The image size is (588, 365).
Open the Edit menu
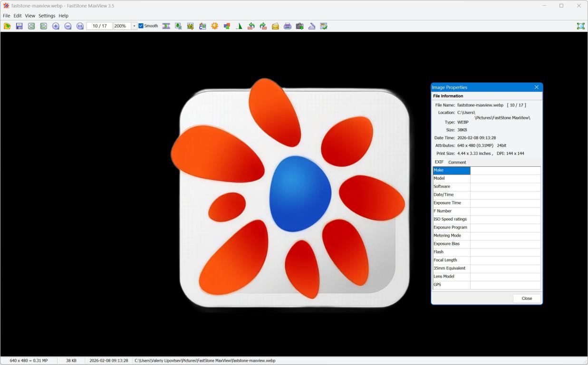pyautogui.click(x=18, y=16)
